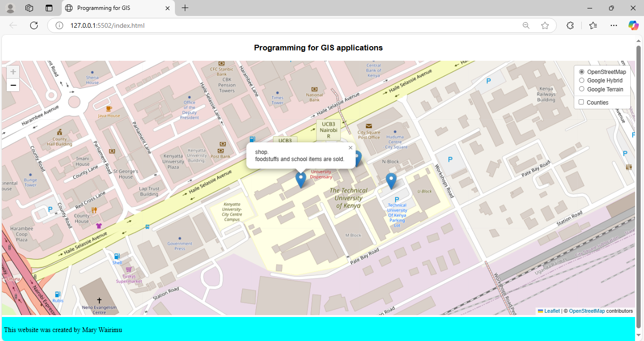Image resolution: width=644 pixels, height=341 pixels.
Task: Open the zoom magnifier icon in address bar
Action: 526,25
